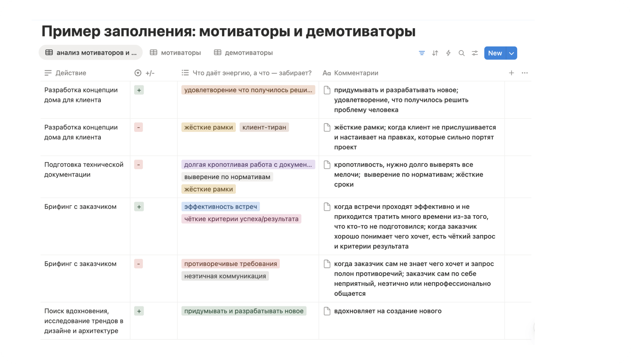The height and width of the screenshot is (364, 631).
Task: Open the three-dots menu in the table header
Action: tap(525, 73)
